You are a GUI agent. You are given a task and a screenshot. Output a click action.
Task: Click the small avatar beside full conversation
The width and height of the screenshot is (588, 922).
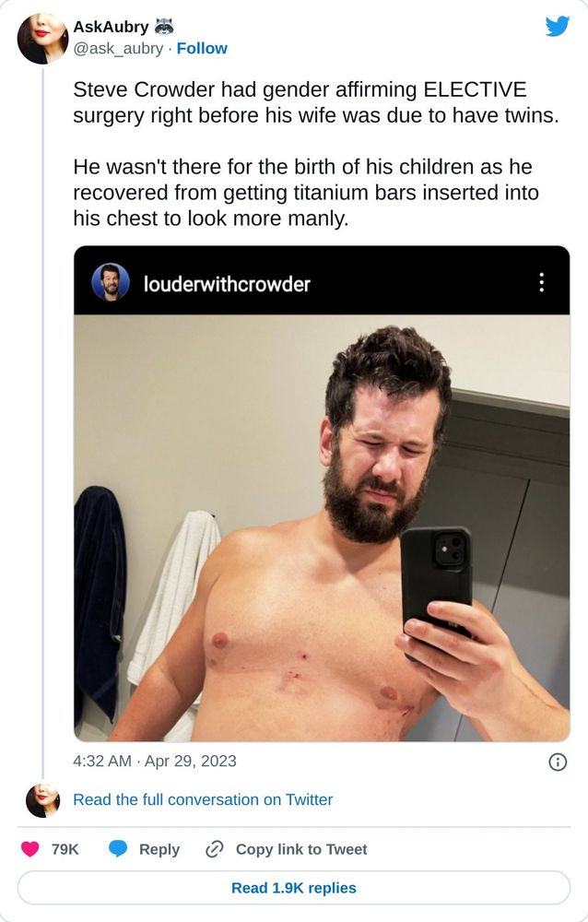click(43, 800)
